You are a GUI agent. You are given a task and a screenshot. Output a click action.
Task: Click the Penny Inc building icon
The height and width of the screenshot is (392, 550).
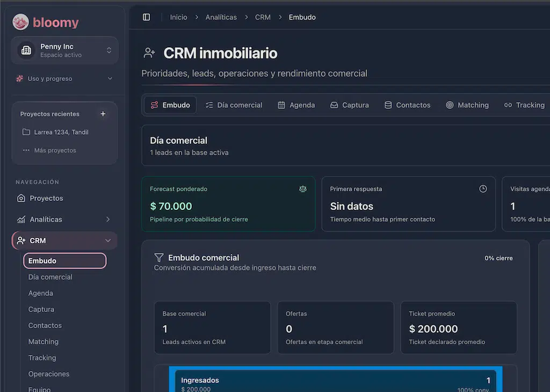[x=26, y=50]
